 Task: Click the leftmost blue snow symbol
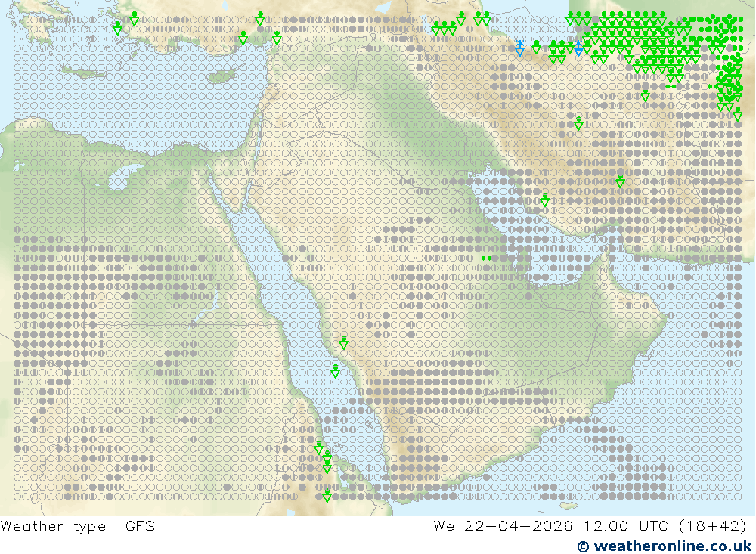tap(520, 48)
